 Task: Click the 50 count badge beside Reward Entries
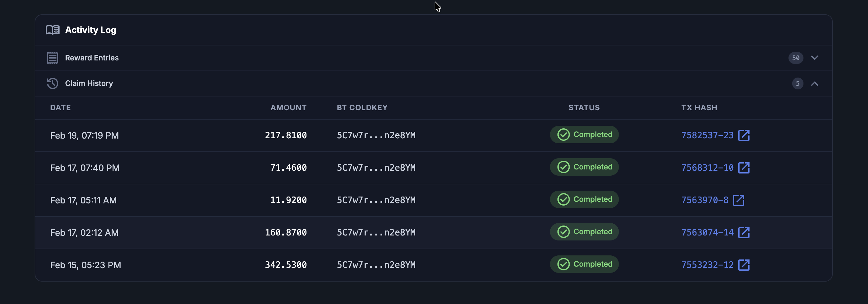point(796,58)
